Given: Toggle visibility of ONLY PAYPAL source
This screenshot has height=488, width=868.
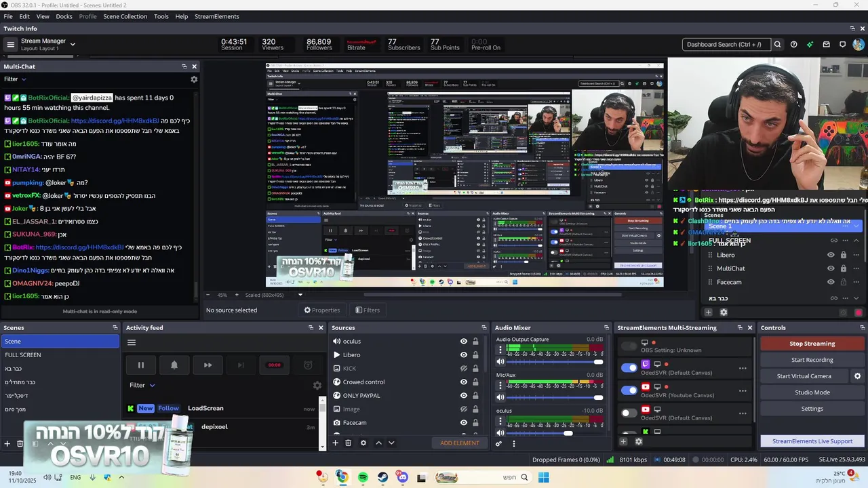Looking at the screenshot, I should 464,396.
